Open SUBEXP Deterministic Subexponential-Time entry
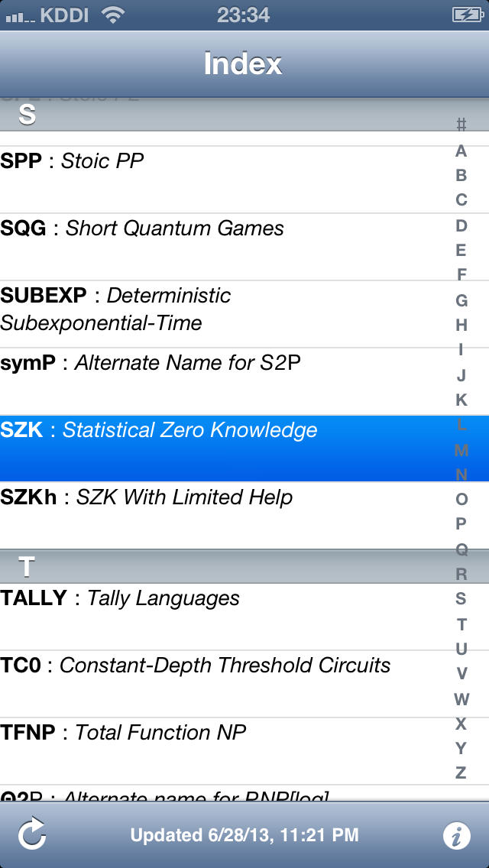Screen dimensions: 489x868 [x=222, y=313]
